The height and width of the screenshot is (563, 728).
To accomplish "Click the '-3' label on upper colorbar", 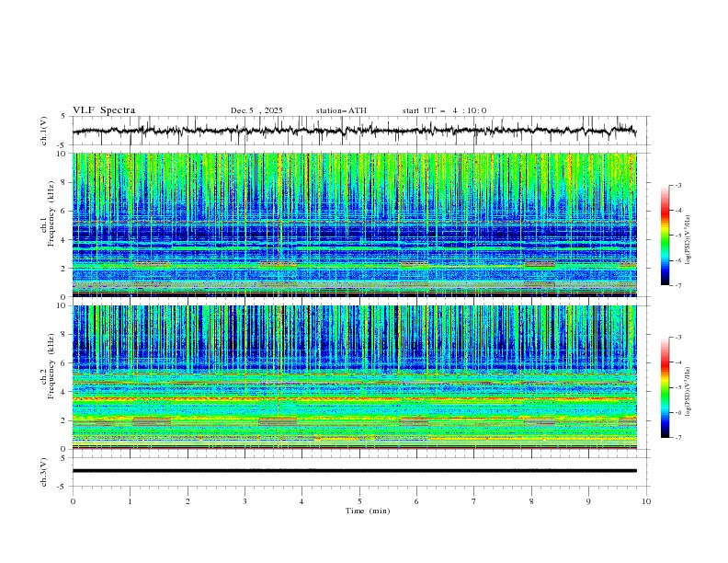I will point(678,185).
